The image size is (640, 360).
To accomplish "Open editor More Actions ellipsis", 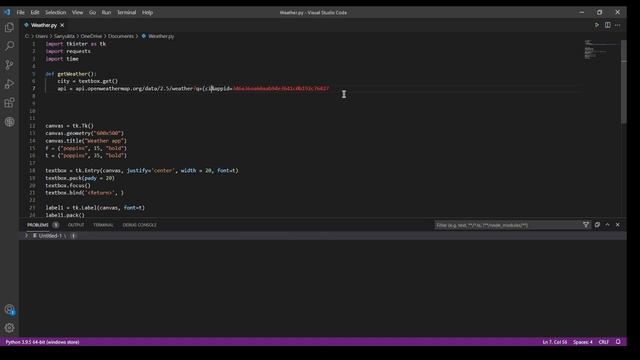I will point(618,25).
